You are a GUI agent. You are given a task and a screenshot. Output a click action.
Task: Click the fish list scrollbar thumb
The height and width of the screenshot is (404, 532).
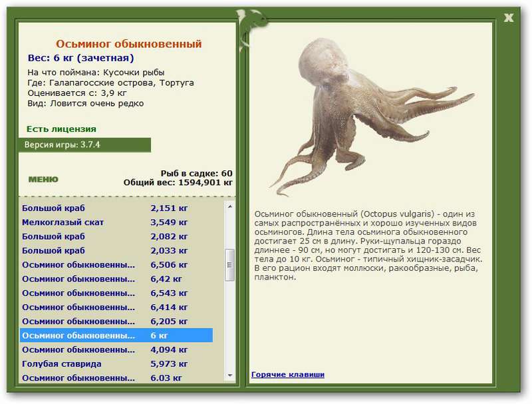point(230,265)
